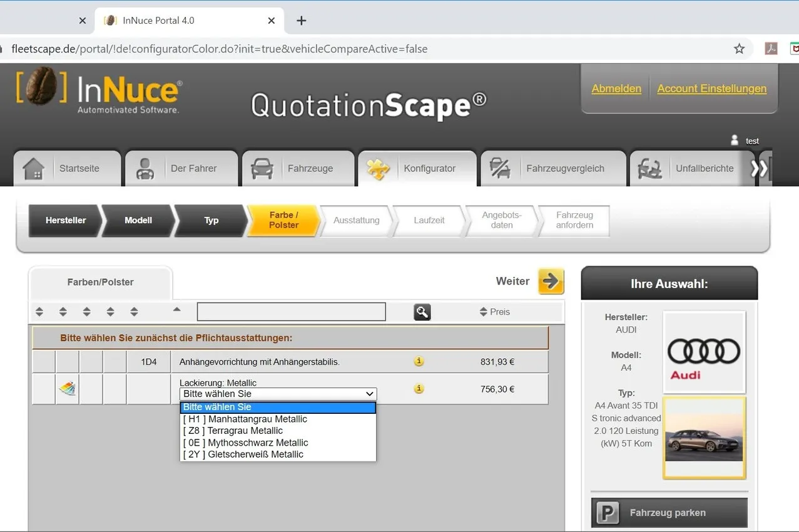Click the car icon on Fahrzeuge tab
The image size is (799, 532).
point(262,169)
